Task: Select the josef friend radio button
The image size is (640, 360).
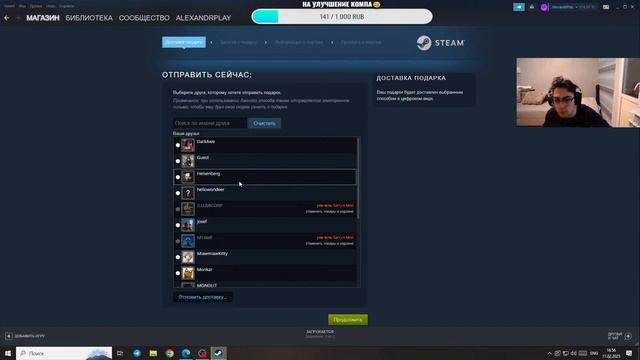Action: point(178,225)
